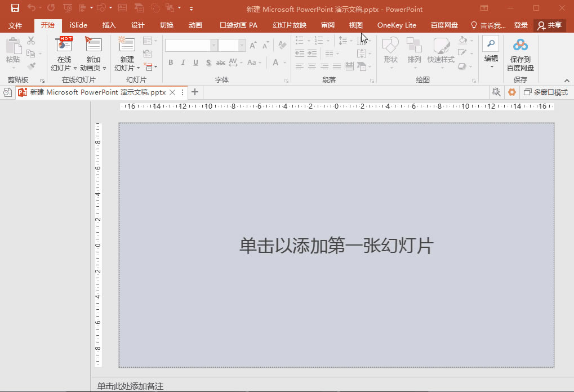The width and height of the screenshot is (574, 392).
Task: Click the 共享 share button
Action: pos(549,25)
